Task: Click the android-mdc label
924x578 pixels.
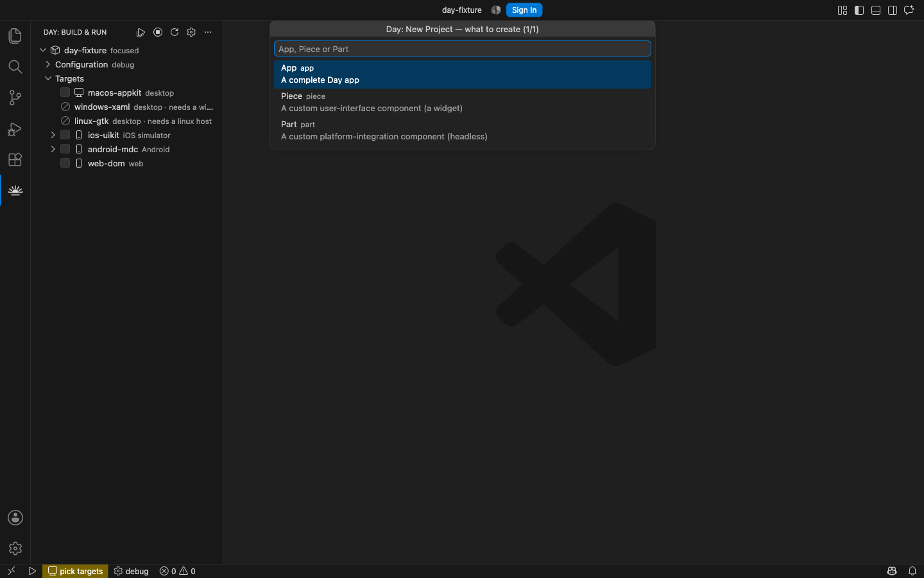Action: pyautogui.click(x=113, y=149)
